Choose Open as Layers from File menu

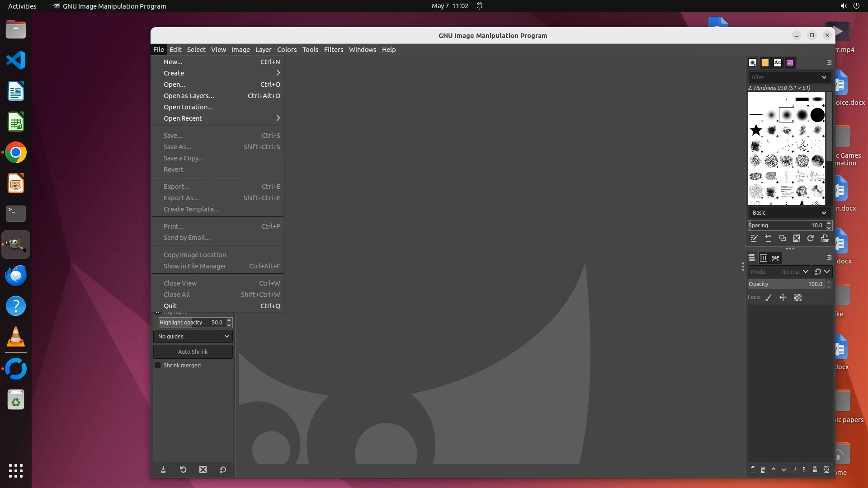coord(189,96)
